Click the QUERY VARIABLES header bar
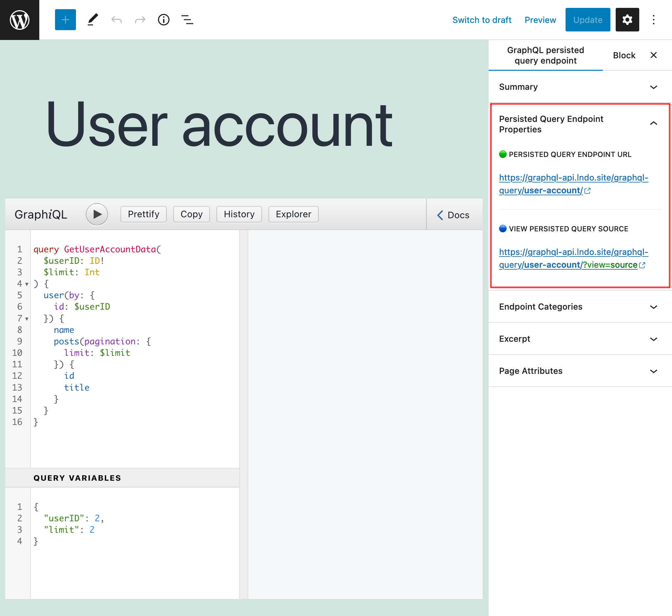The height and width of the screenshot is (616, 672). click(x=122, y=478)
